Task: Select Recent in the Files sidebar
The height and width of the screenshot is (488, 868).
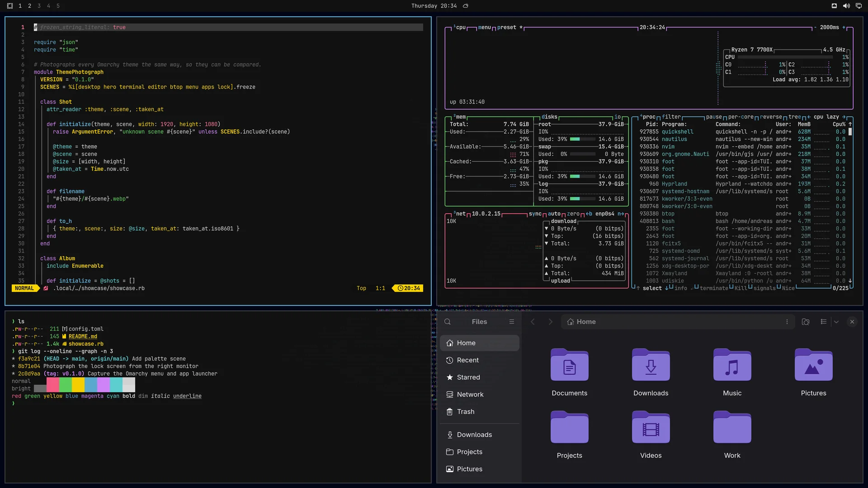Action: [x=480, y=360]
